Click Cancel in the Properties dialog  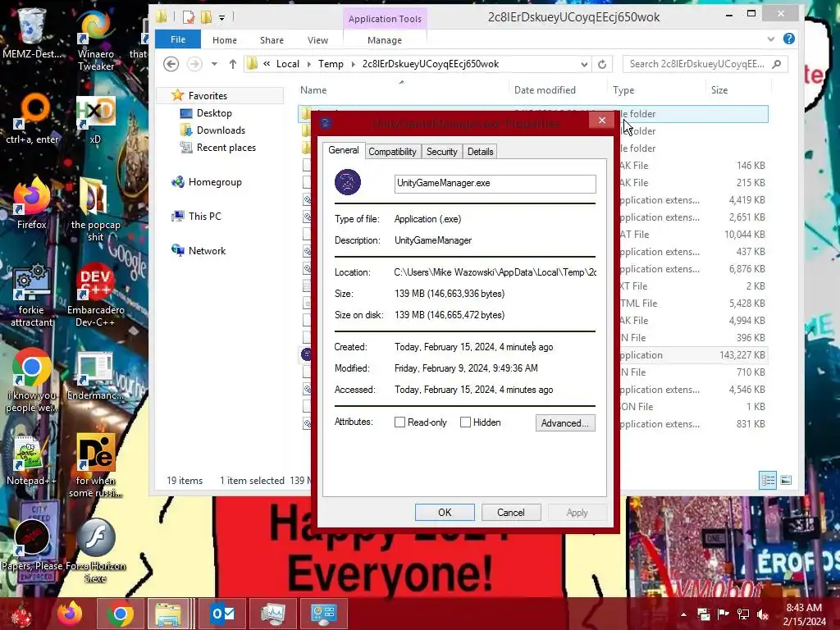(510, 512)
